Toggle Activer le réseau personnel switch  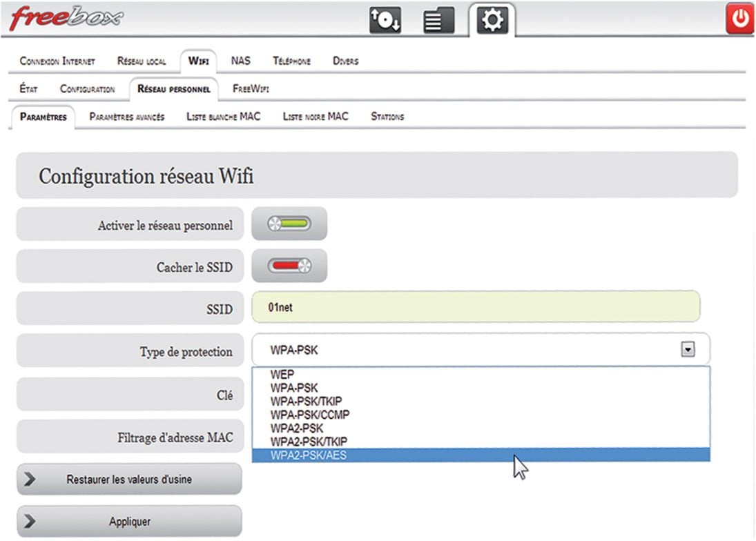289,224
